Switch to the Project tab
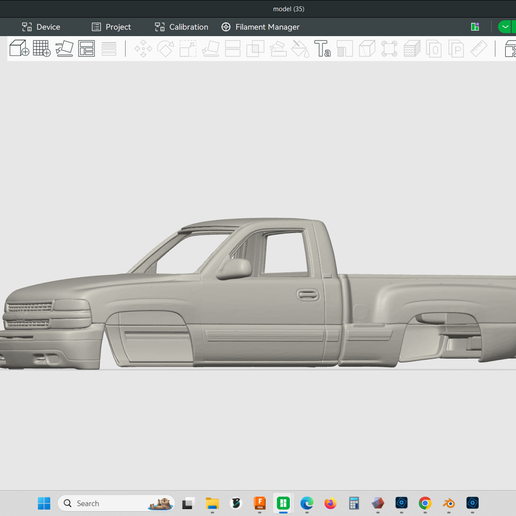This screenshot has height=516, width=516. pyautogui.click(x=111, y=27)
